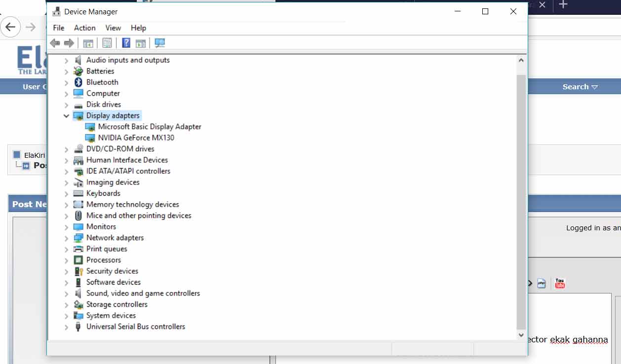The height and width of the screenshot is (364, 621).
Task: Open the Action menu
Action: (x=85, y=28)
